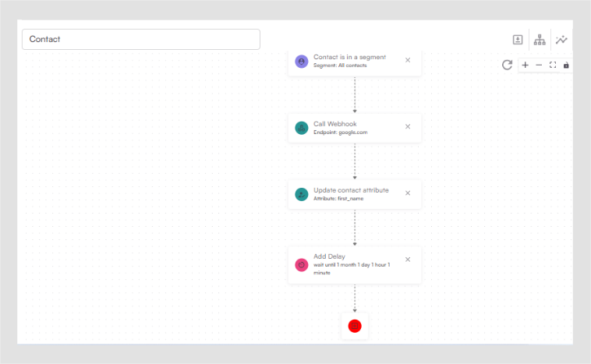Remove the Call Webhook node
The height and width of the screenshot is (364, 591).
click(408, 126)
